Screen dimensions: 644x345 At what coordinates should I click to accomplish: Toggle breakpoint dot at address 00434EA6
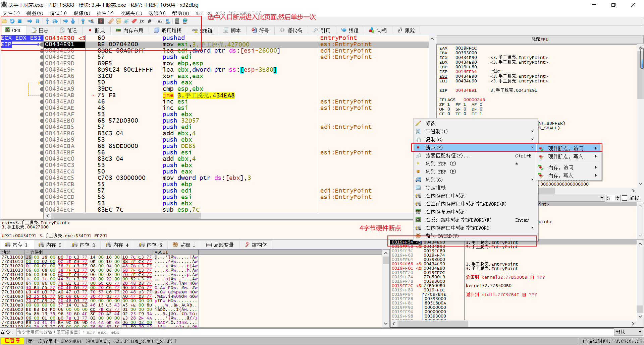(42, 76)
